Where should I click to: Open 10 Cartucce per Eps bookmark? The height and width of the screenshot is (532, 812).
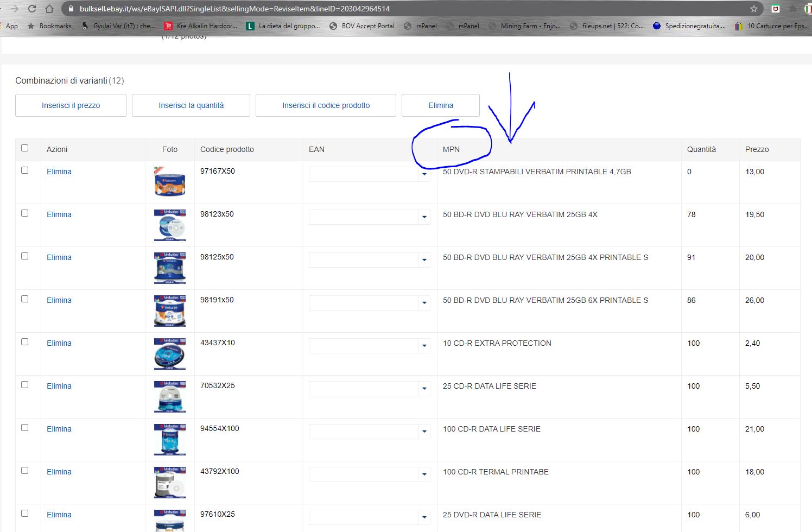[x=772, y=26]
